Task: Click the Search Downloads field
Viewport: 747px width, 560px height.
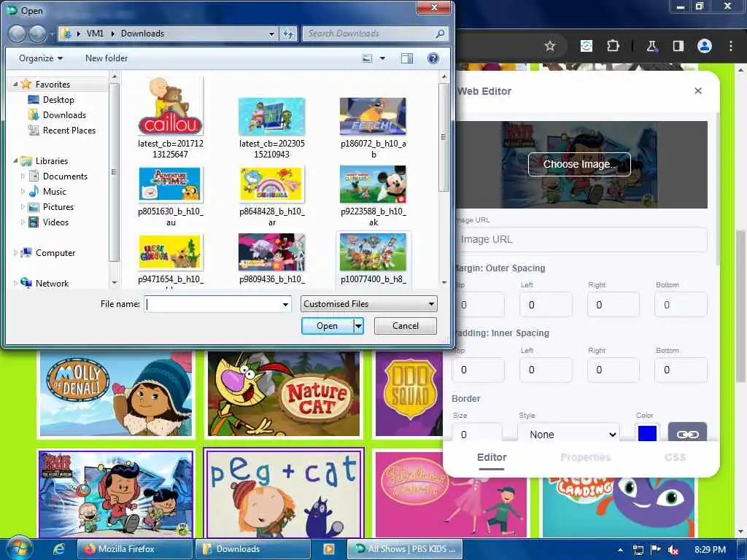Action: pos(369,34)
